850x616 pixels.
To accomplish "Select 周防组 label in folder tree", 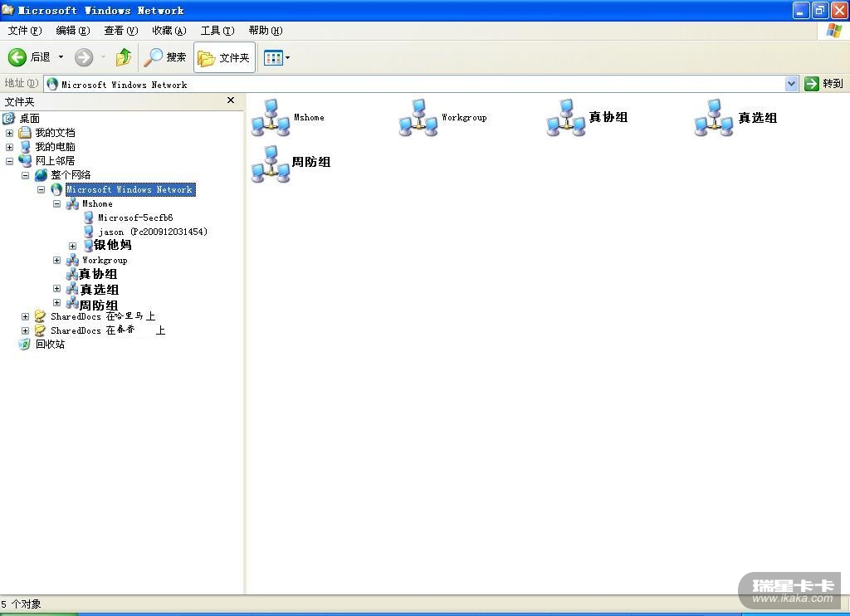I will tap(99, 306).
